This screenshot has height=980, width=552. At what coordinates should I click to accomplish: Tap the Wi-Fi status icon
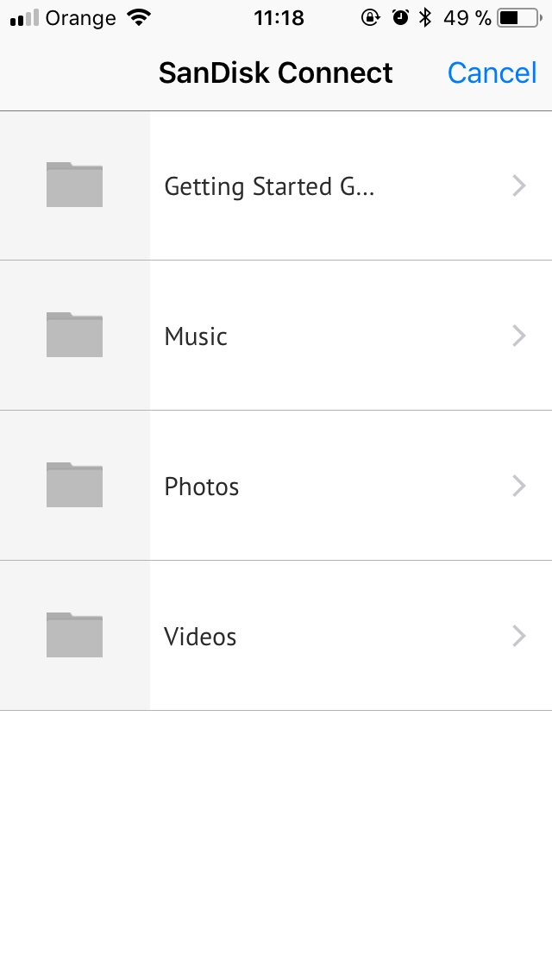pyautogui.click(x=139, y=17)
